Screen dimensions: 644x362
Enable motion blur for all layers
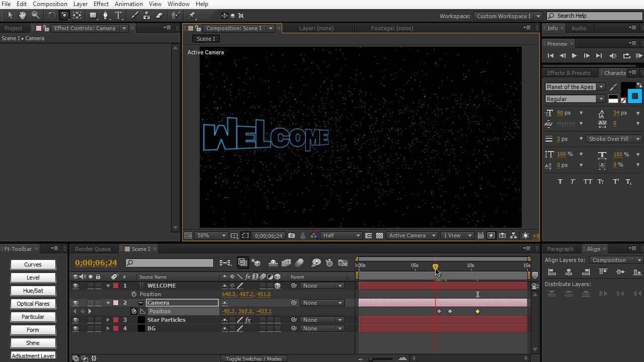[x=299, y=262]
